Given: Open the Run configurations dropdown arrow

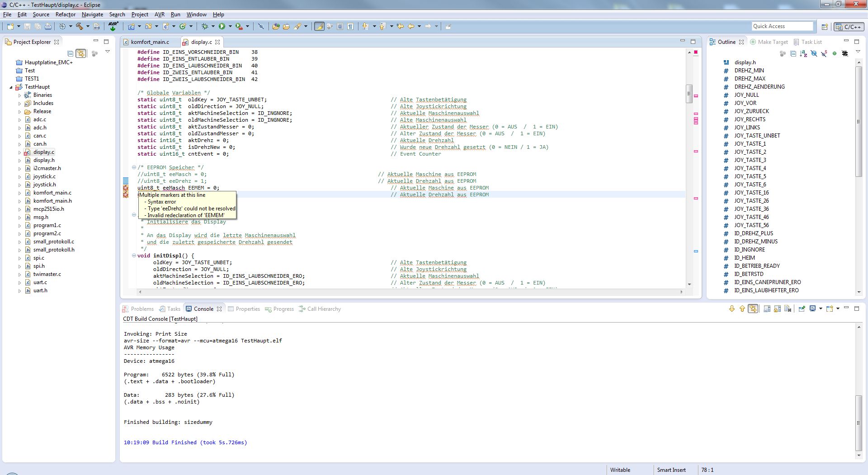Looking at the screenshot, I should tap(230, 26).
